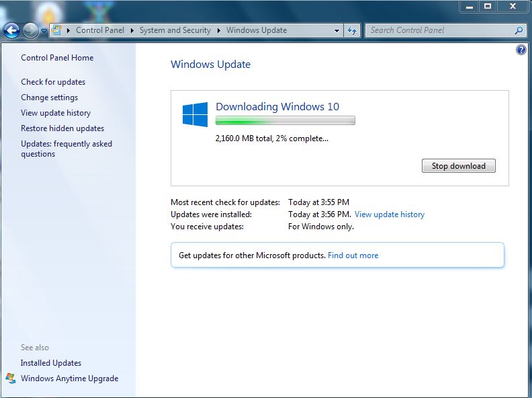
Task: Go to Control Panel Home
Action: tap(57, 58)
